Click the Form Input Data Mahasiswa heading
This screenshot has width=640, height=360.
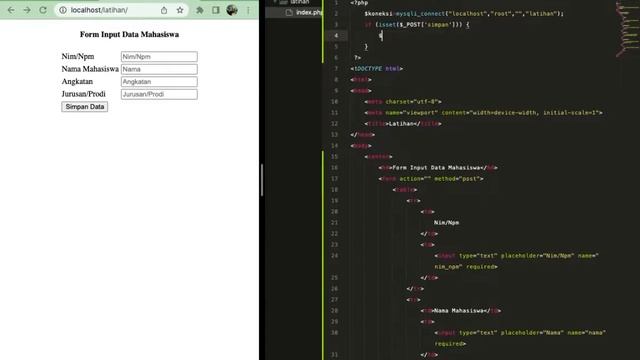129,34
